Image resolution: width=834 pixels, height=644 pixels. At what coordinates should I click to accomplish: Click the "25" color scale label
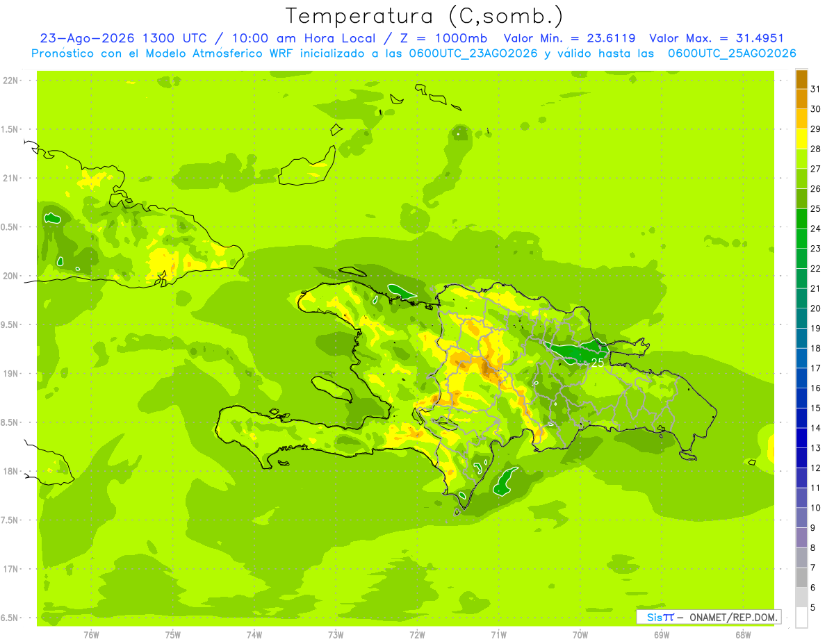tap(816, 208)
